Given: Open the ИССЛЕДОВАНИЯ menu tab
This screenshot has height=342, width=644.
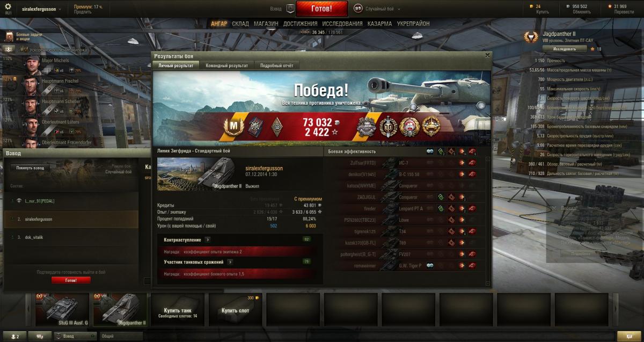Looking at the screenshot, I should [x=342, y=24].
